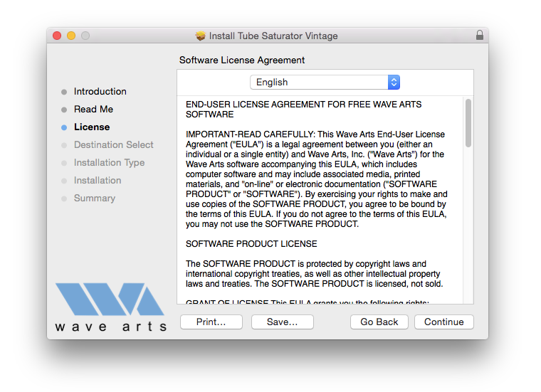Select the Read Me step
The width and height of the screenshot is (541, 392).
point(93,110)
